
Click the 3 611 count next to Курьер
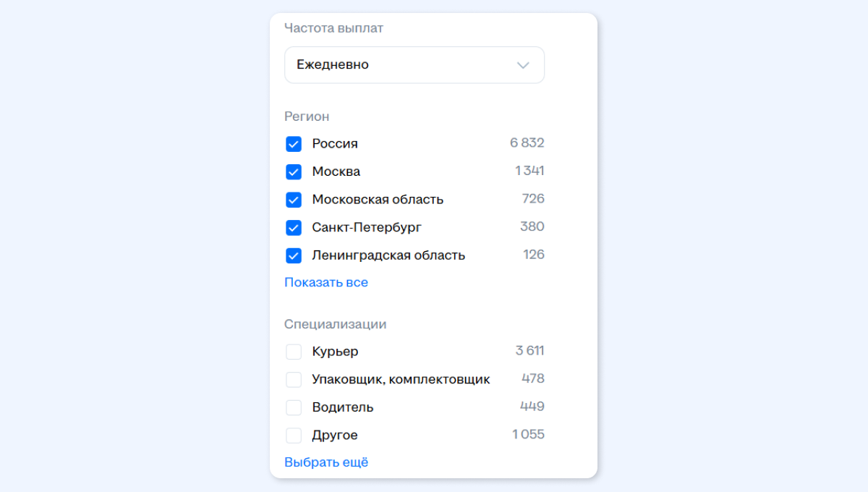pyautogui.click(x=529, y=351)
